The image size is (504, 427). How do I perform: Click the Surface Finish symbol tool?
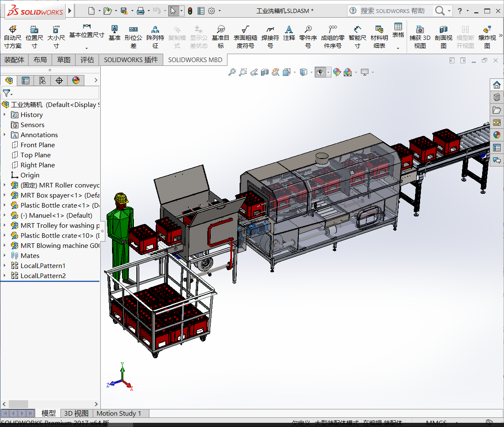[245, 36]
